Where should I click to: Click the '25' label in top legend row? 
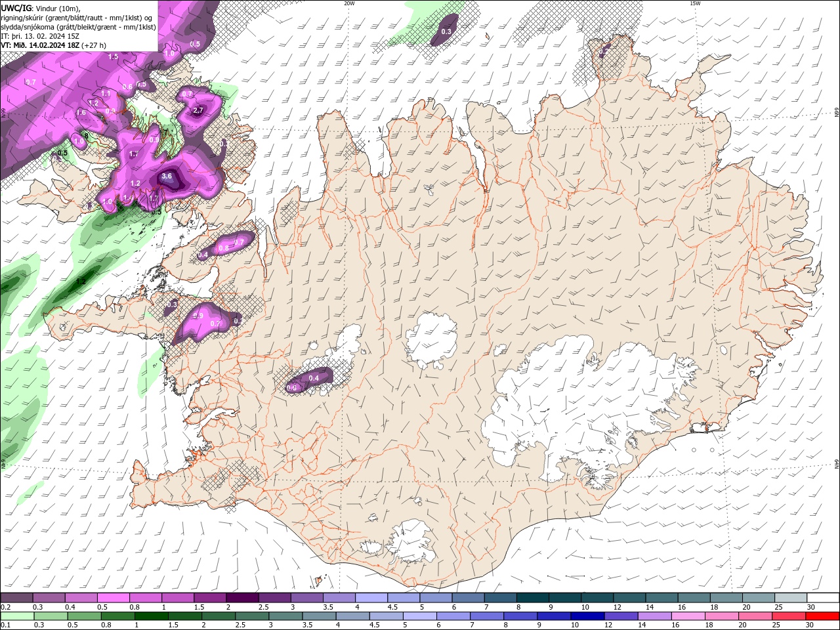coord(778,607)
